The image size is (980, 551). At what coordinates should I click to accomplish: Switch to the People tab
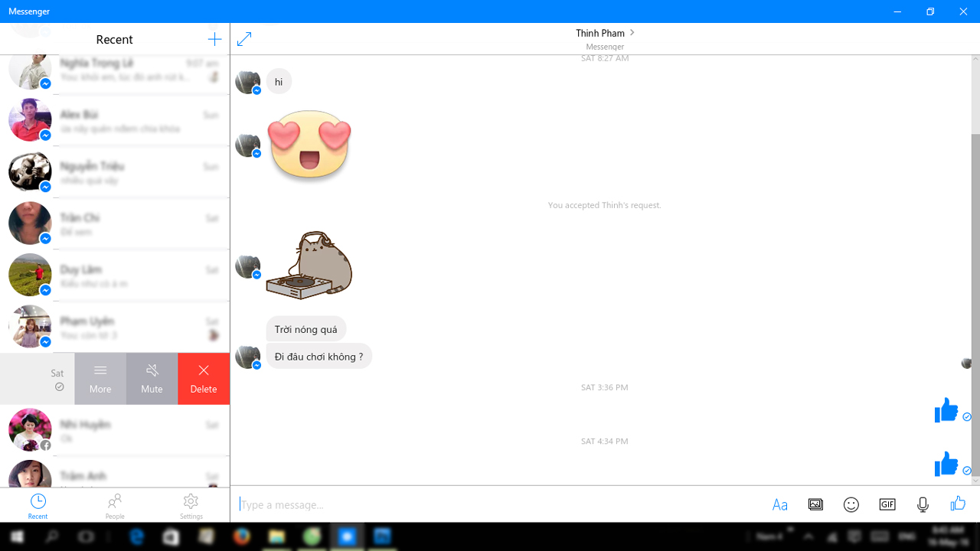[114, 505]
